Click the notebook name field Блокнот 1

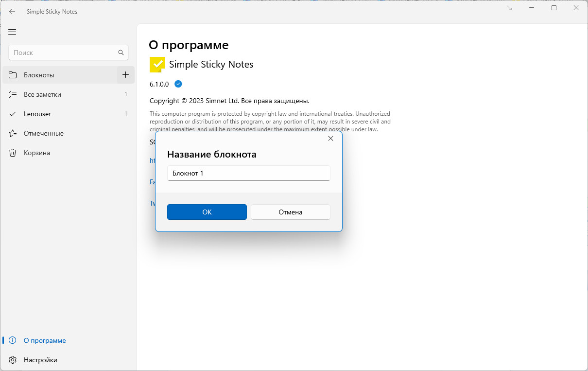pos(249,173)
